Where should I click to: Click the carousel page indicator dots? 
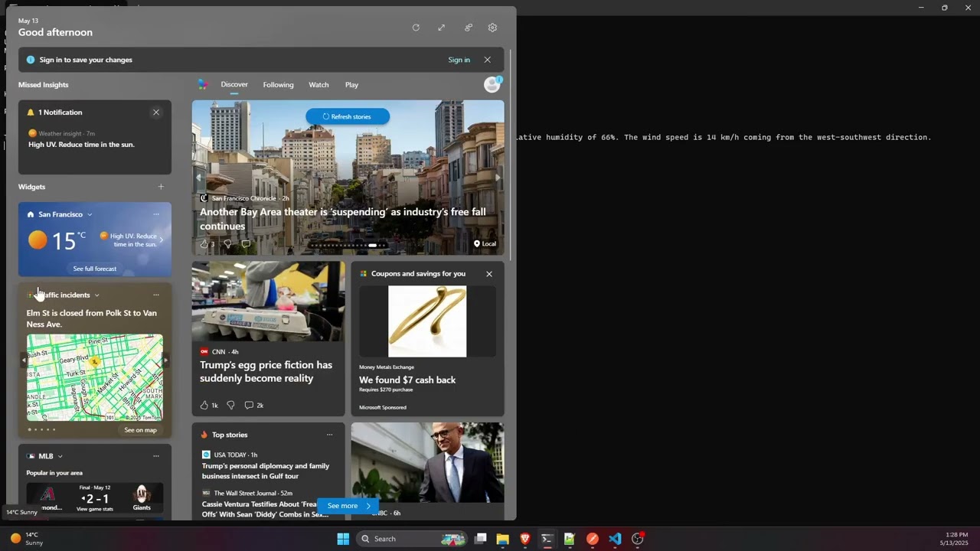coord(348,246)
